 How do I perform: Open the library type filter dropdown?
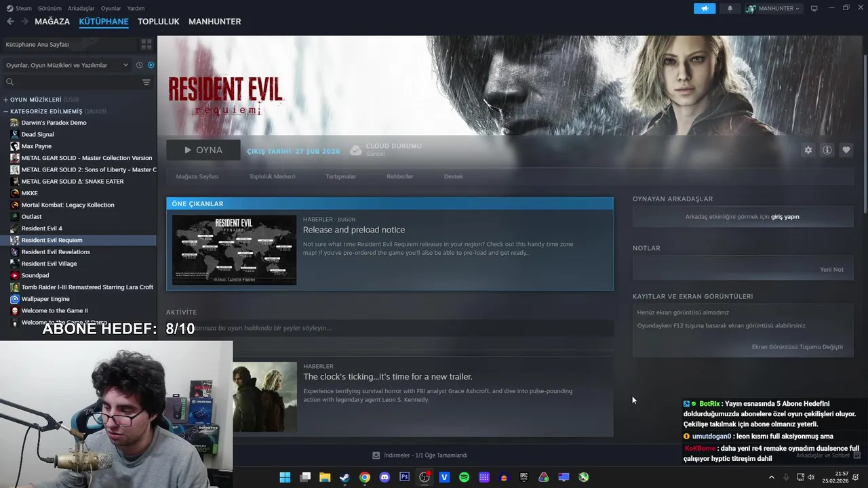point(66,65)
